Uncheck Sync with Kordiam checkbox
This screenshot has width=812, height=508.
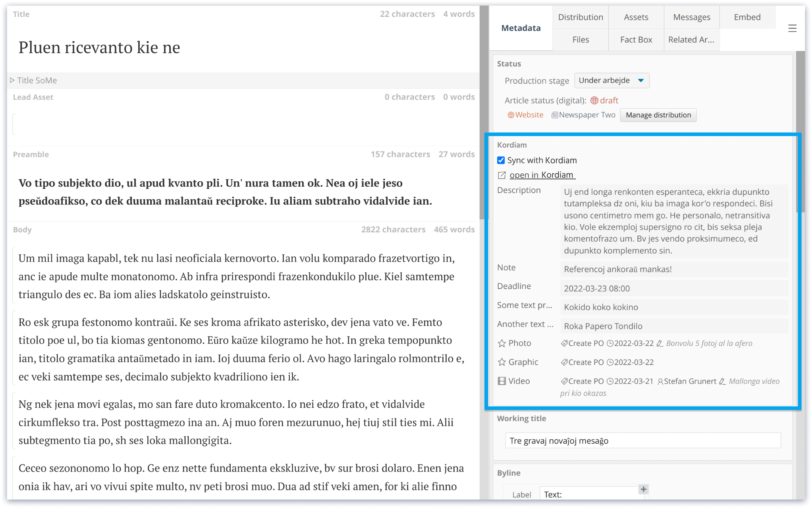point(501,160)
